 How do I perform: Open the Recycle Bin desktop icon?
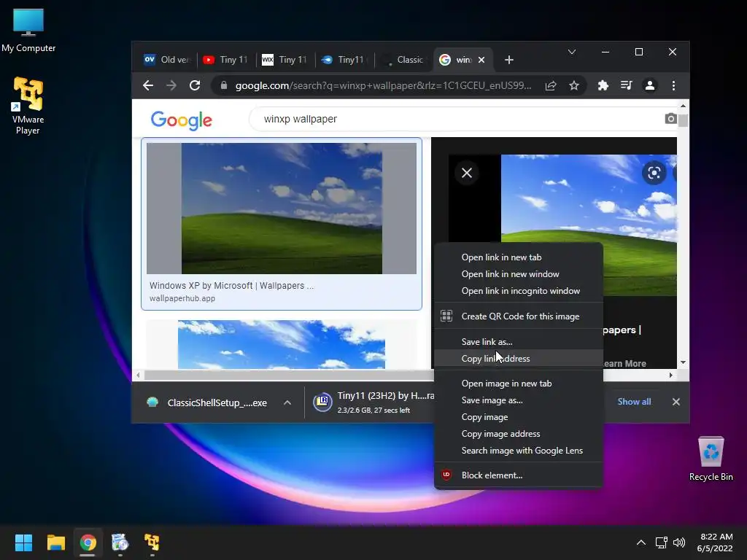click(x=711, y=459)
